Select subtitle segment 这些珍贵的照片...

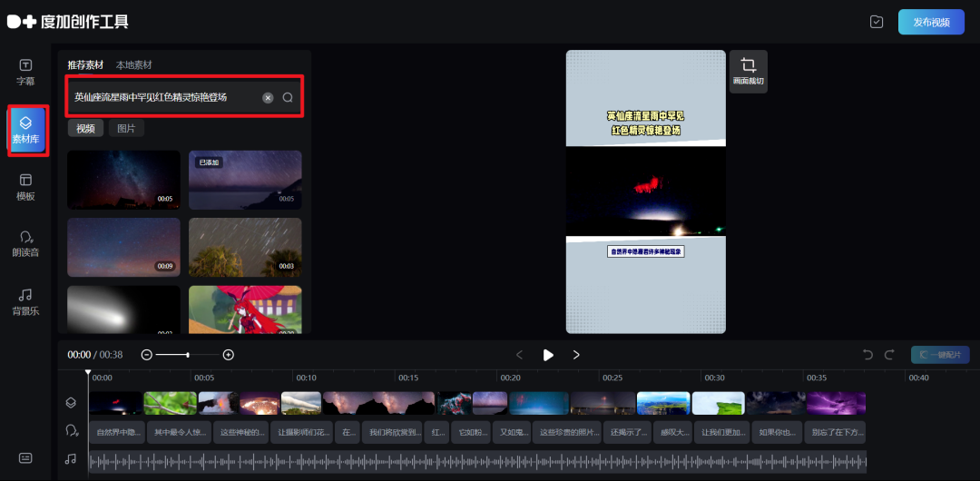point(567,432)
